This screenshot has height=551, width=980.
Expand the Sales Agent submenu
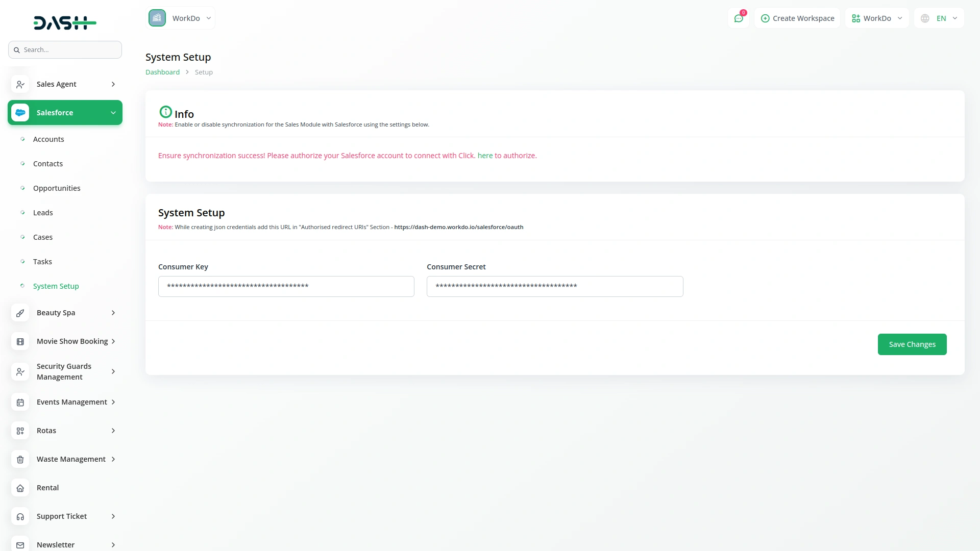coord(113,84)
